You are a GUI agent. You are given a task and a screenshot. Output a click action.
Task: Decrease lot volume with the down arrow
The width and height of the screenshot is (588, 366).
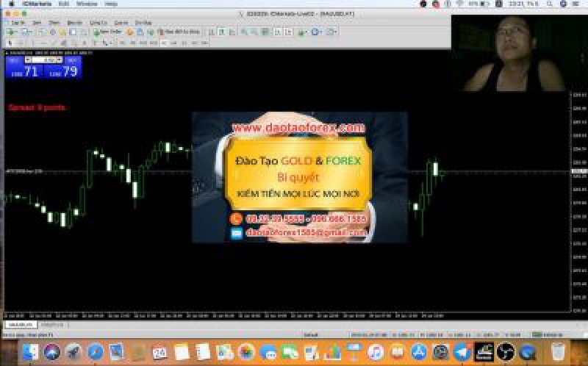pyautogui.click(x=28, y=60)
